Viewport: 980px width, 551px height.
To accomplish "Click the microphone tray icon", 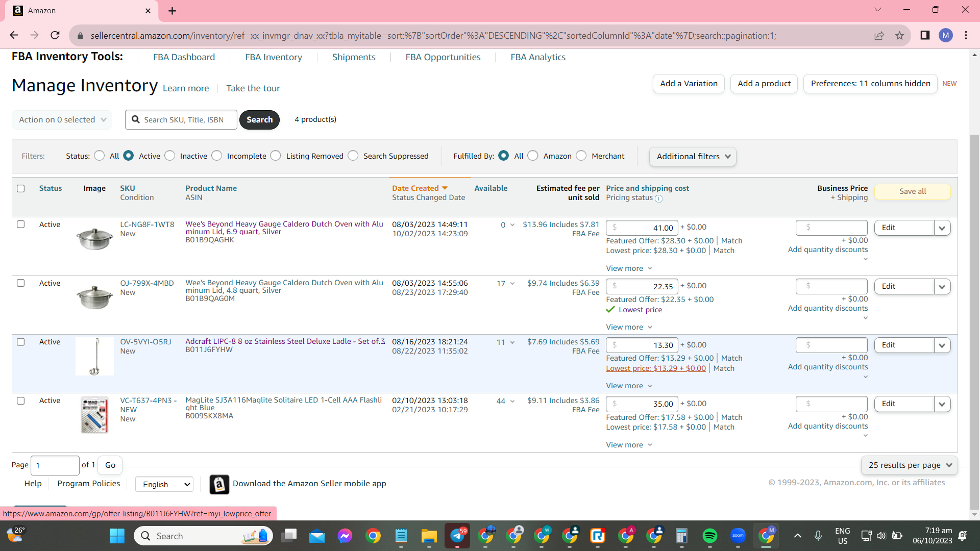I will coord(818,536).
